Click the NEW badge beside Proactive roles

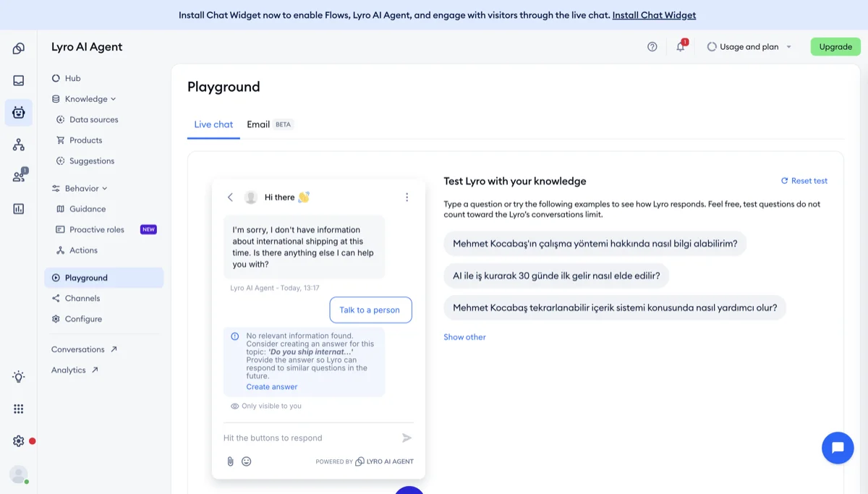coord(148,230)
